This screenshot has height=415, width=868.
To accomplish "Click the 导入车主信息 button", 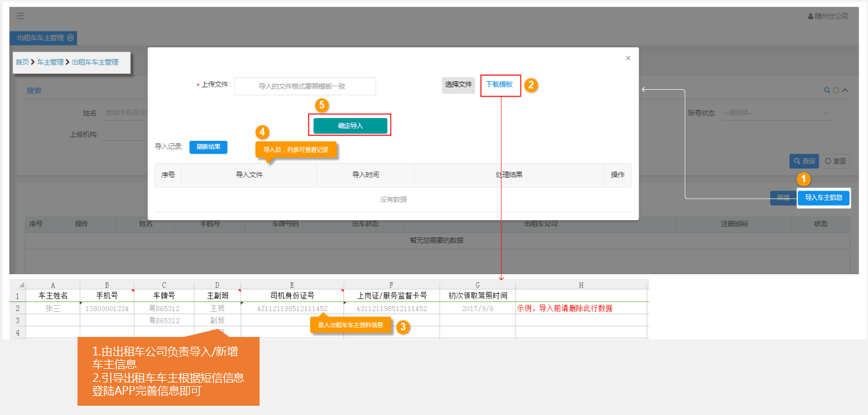I will click(824, 197).
